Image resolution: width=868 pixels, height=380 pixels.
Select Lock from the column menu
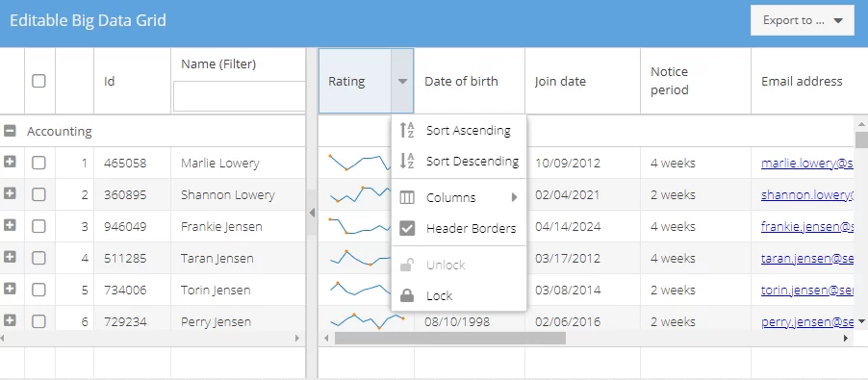(459, 296)
